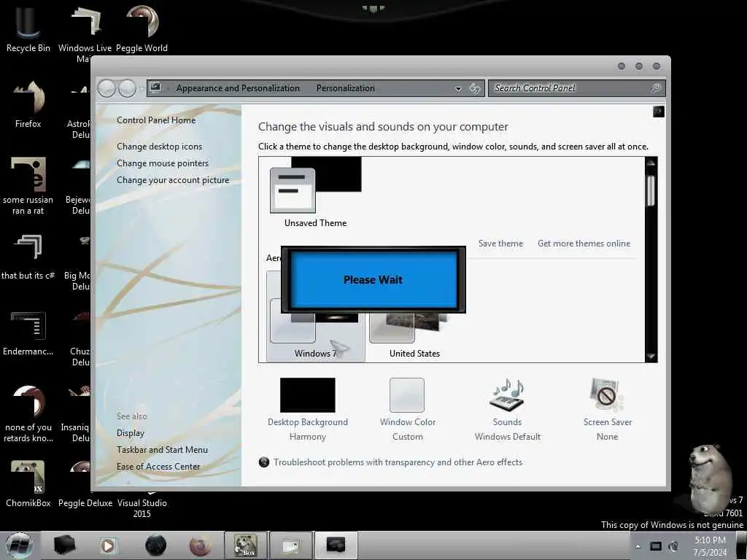Click Get more themes online
Viewport: 747px width, 560px height.
click(x=584, y=244)
